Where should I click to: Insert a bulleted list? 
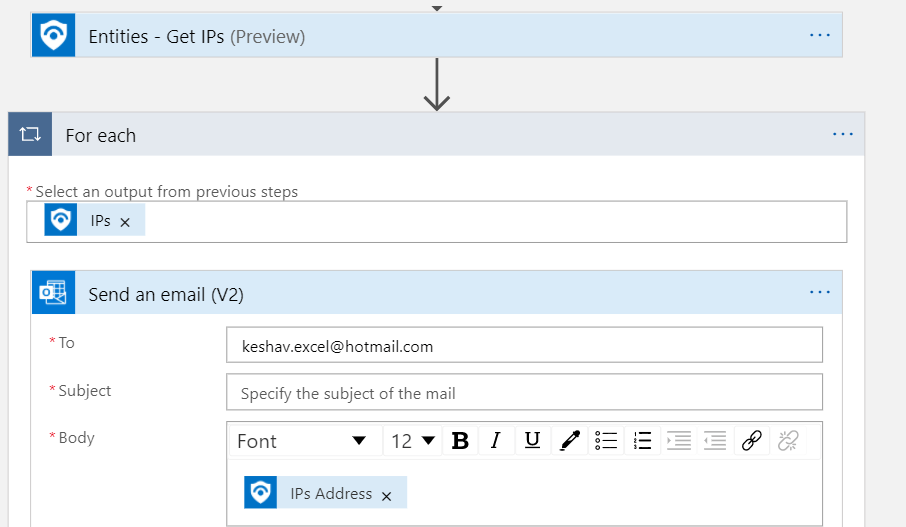point(605,441)
